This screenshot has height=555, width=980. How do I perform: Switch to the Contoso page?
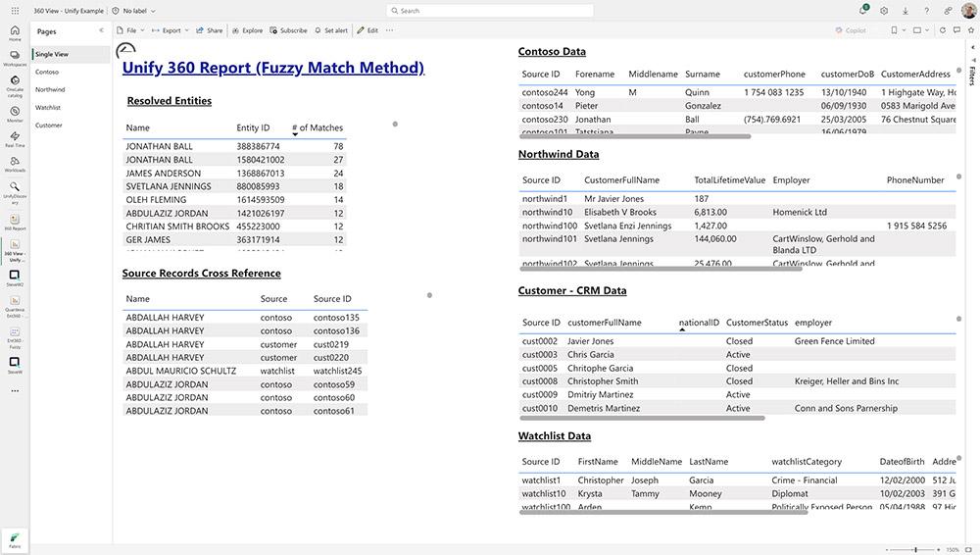(x=71, y=72)
